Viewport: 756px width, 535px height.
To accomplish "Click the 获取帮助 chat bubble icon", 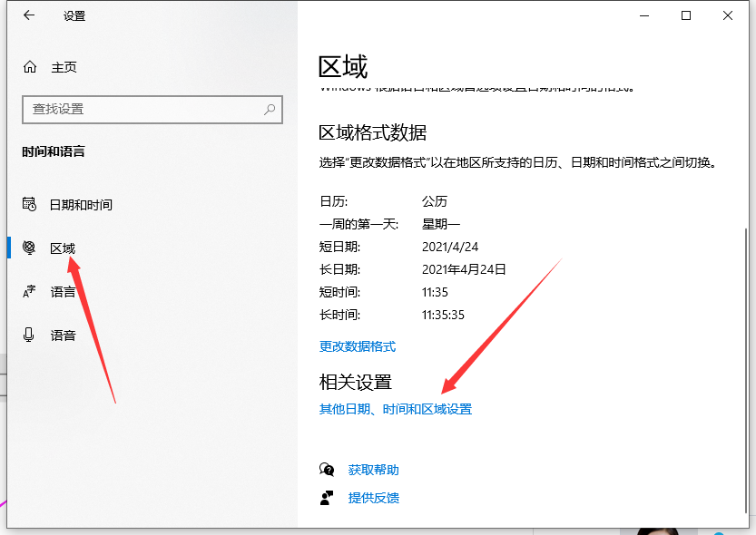I will pyautogui.click(x=327, y=470).
